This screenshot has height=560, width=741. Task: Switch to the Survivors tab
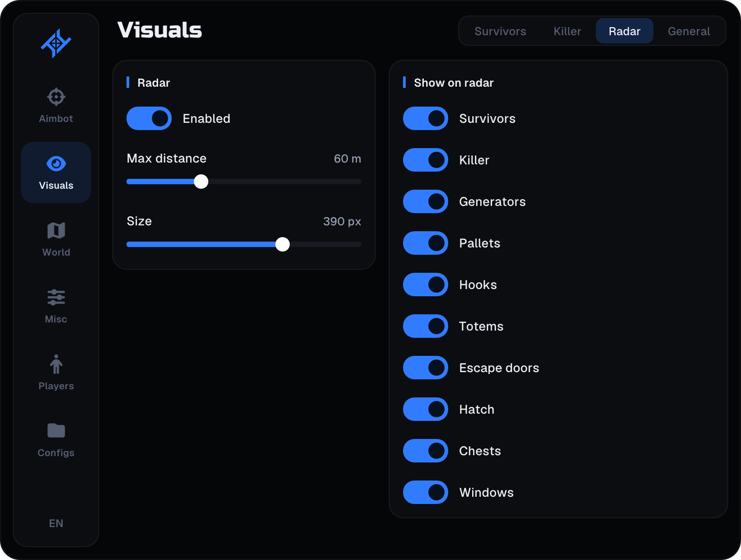tap(500, 31)
